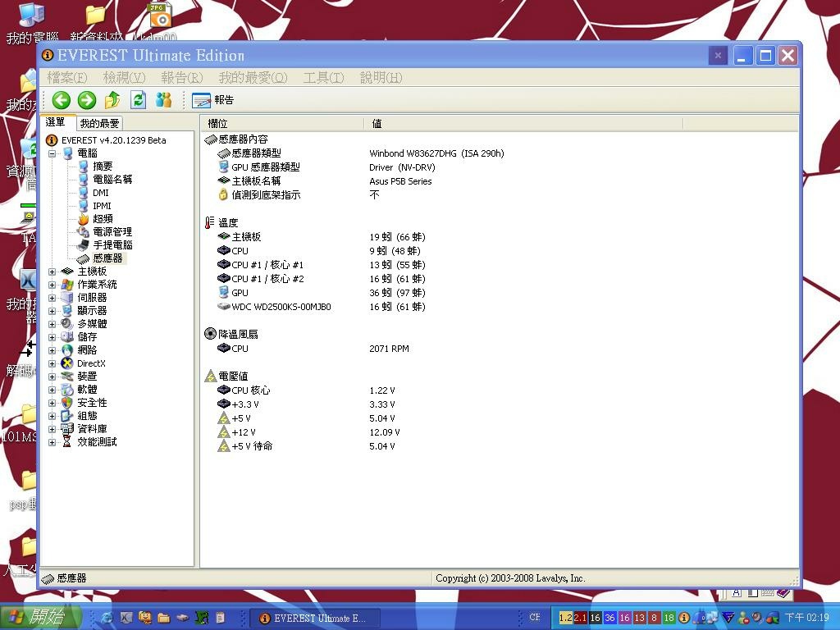Select the 感應器類型 row
This screenshot has width=840, height=630.
tap(361, 153)
